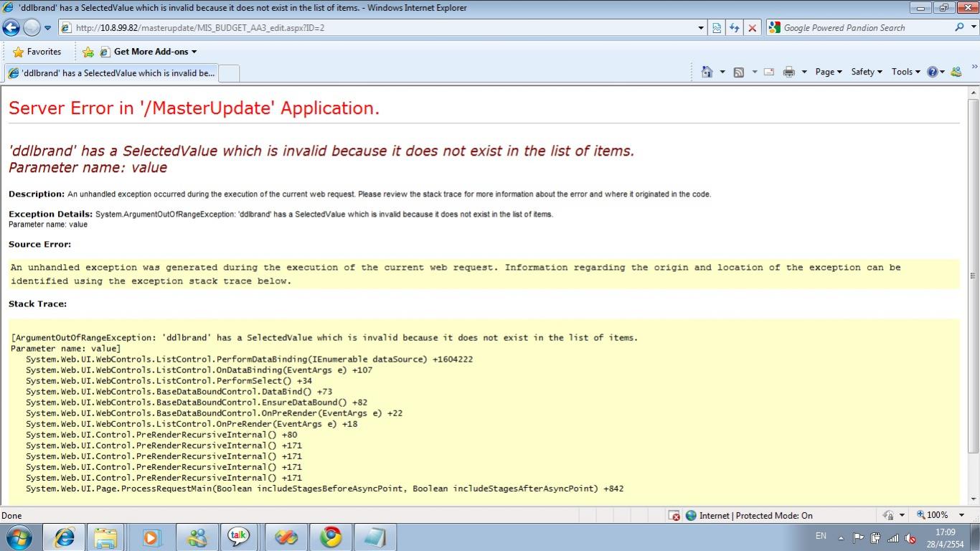The height and width of the screenshot is (551, 980).
Task: Click the Page.ProcessRequestMain stack trace line
Action: point(324,489)
